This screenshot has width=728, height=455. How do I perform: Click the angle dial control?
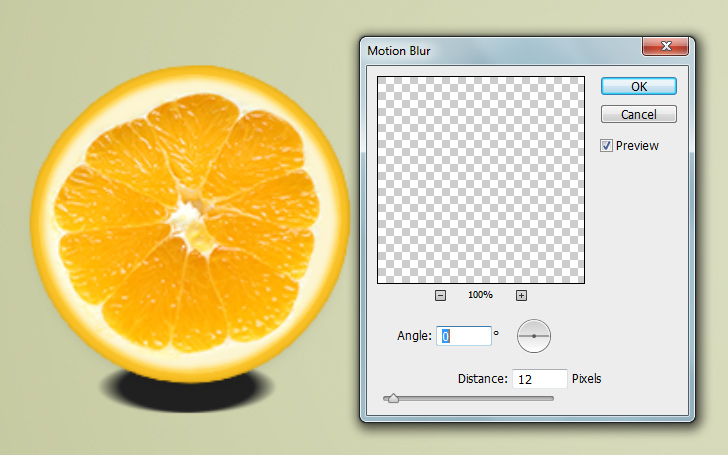(534, 336)
